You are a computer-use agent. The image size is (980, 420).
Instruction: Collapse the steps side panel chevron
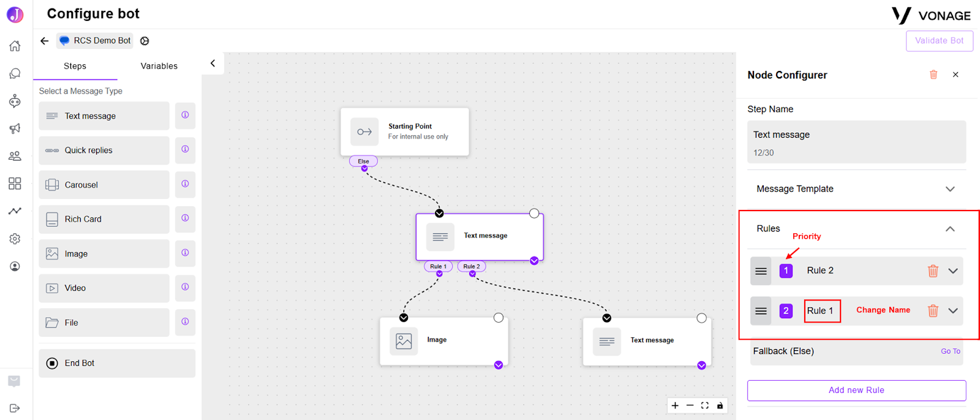[x=213, y=63]
